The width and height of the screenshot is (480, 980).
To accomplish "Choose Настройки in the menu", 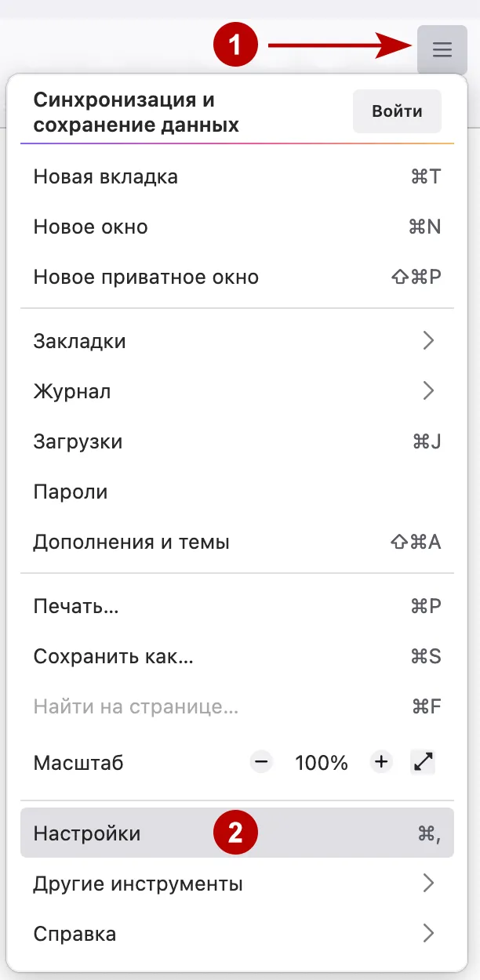I will [x=86, y=833].
